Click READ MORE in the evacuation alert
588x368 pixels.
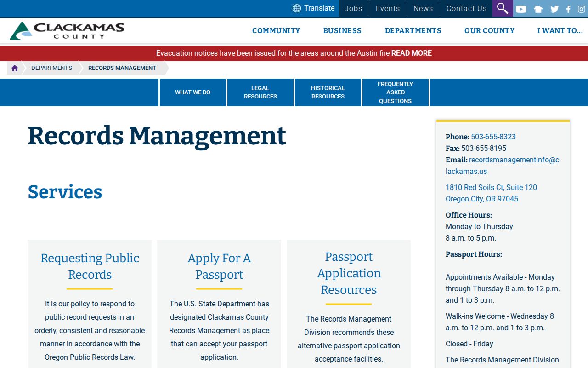tap(412, 53)
